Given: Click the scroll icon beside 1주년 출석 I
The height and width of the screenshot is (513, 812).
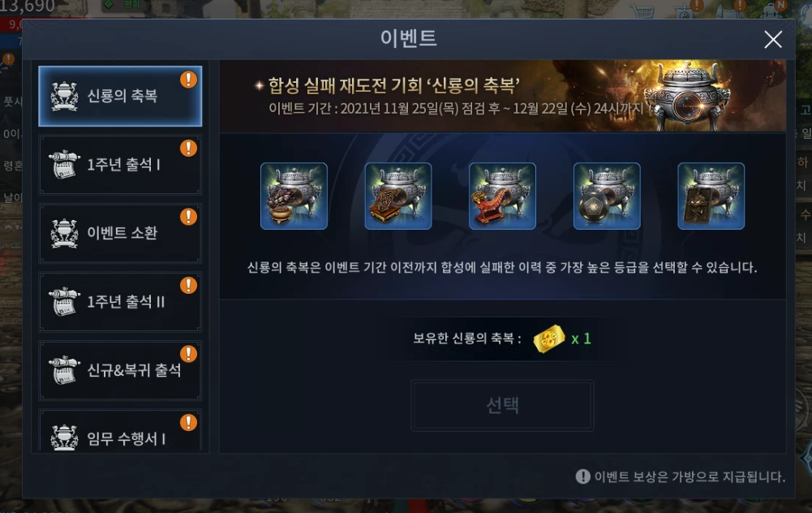Looking at the screenshot, I should tap(64, 164).
